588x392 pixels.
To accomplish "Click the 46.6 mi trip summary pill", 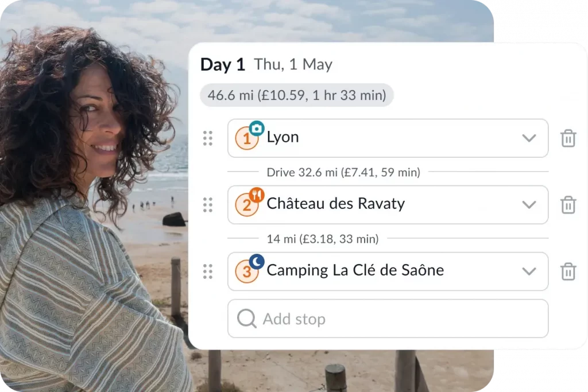I will click(297, 95).
